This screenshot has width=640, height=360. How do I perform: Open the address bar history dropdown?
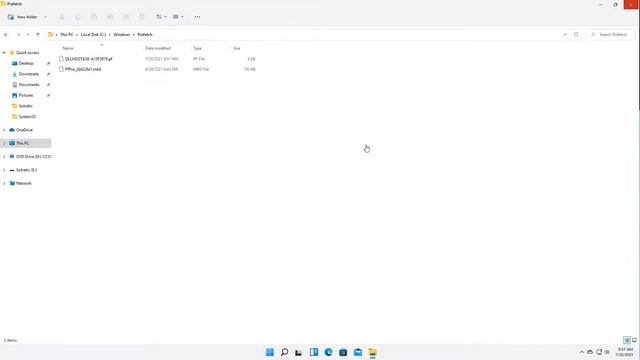coord(565,35)
